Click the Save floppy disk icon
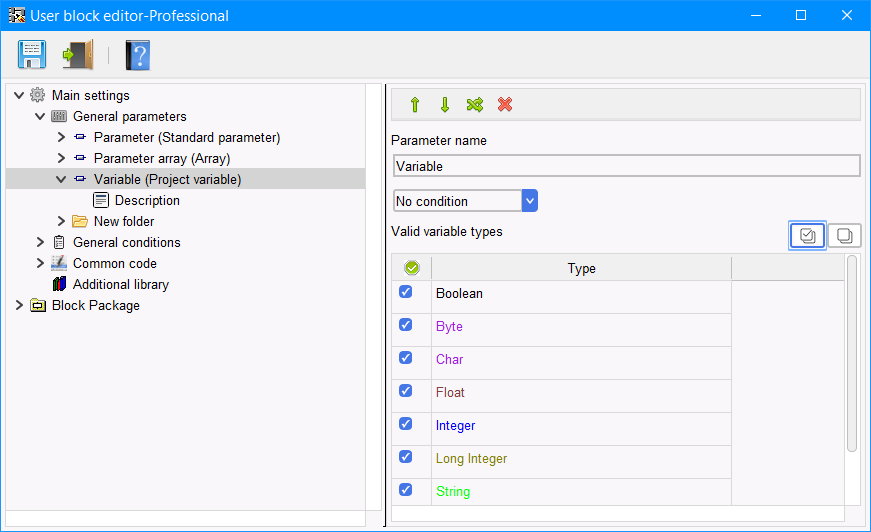Viewport: 871px width, 532px height. (32, 54)
